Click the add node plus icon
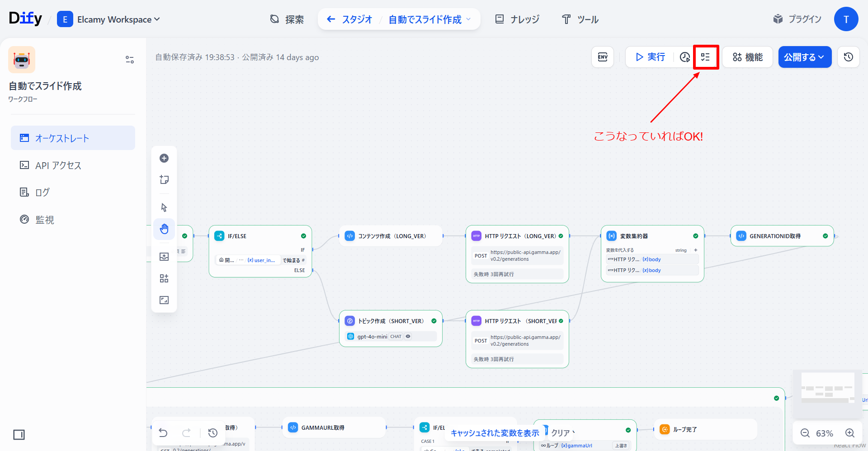The height and width of the screenshot is (451, 868). coord(164,158)
